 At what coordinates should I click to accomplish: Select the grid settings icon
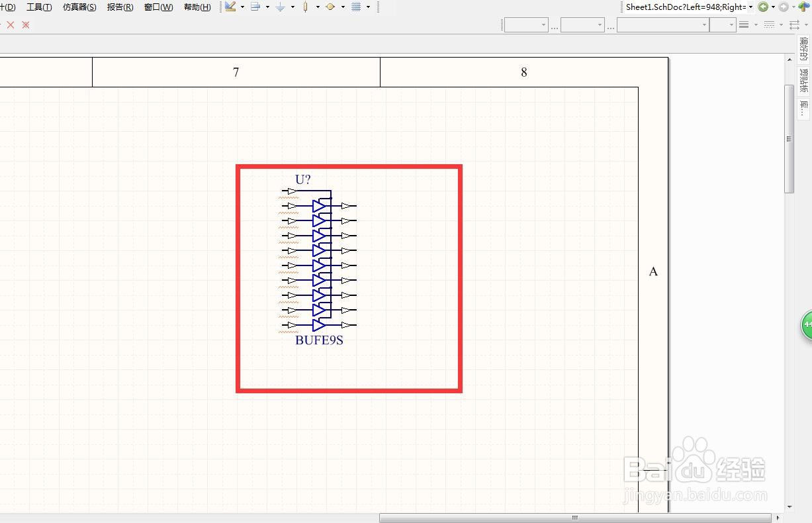[356, 7]
